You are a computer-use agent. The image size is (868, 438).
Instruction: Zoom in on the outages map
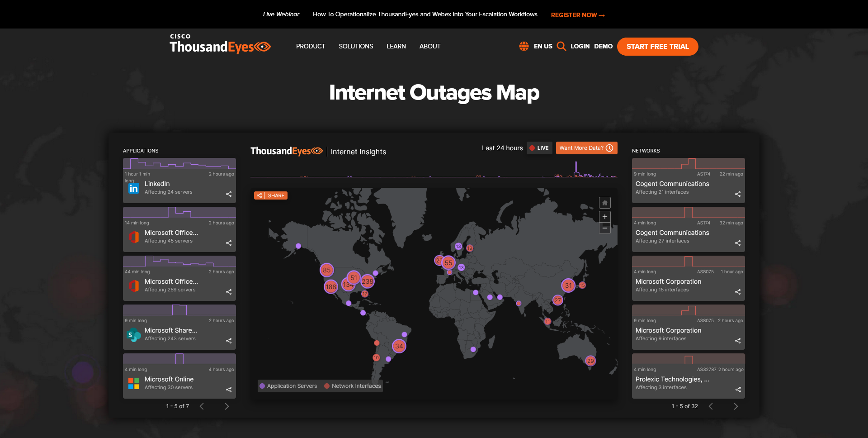[x=605, y=217]
